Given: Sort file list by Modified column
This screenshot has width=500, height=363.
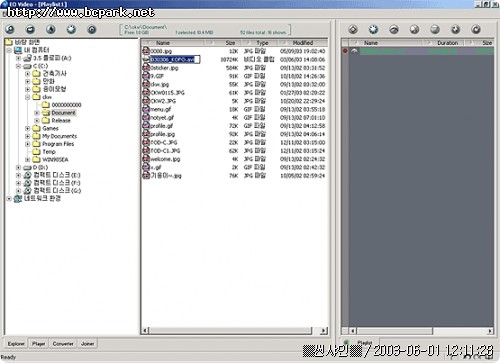Looking at the screenshot, I should 302,43.
